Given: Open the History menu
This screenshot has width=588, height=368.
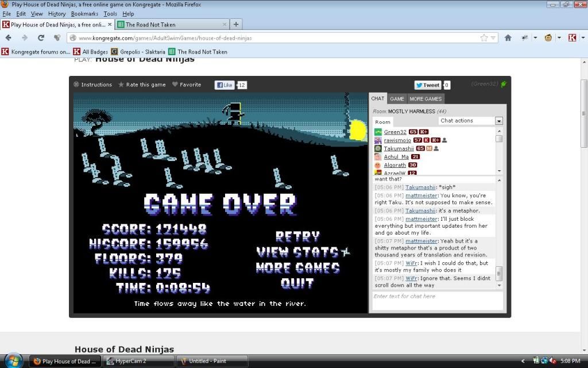Looking at the screenshot, I should coord(57,14).
